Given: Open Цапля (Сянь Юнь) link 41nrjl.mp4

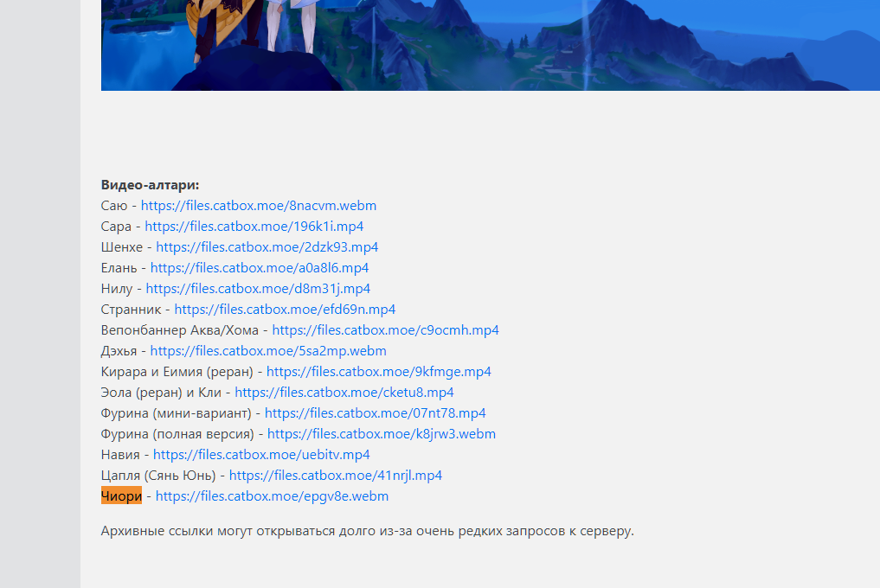Looking at the screenshot, I should click(x=336, y=476).
